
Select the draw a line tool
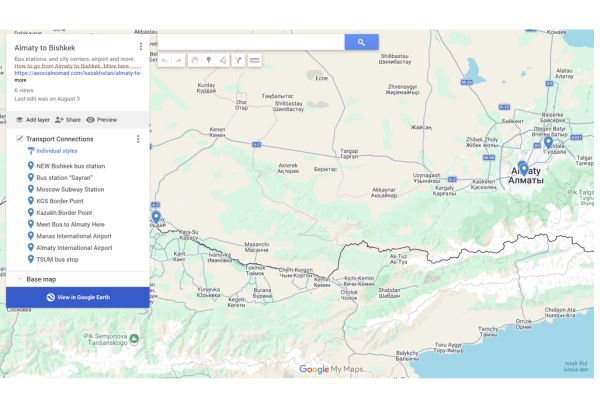(223, 60)
